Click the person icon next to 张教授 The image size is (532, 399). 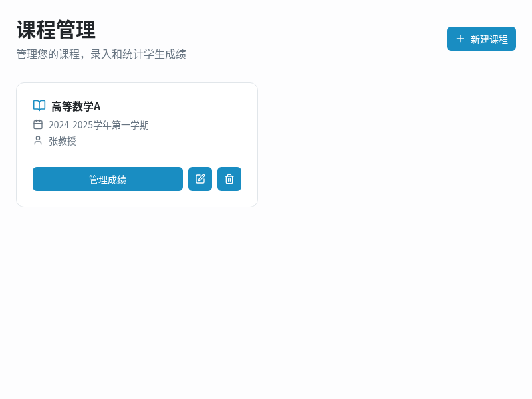pos(38,140)
